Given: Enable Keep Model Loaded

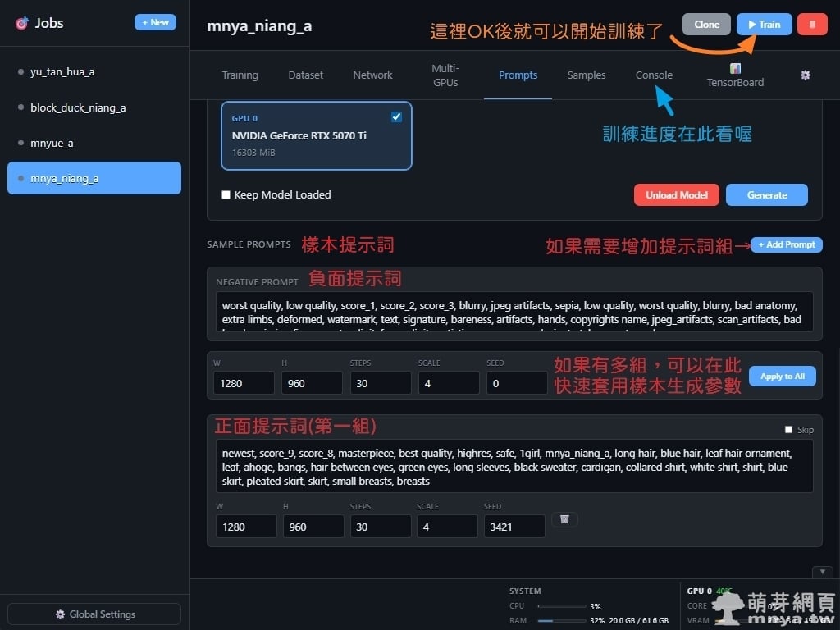Looking at the screenshot, I should tap(226, 195).
